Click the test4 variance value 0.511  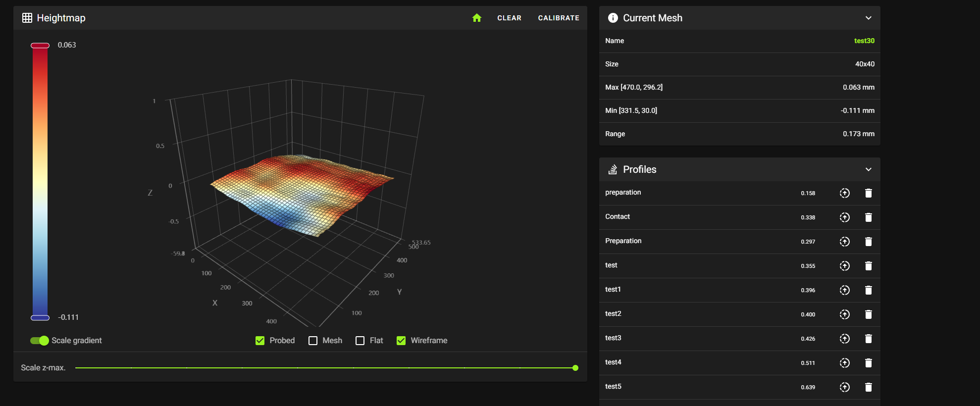click(x=808, y=363)
